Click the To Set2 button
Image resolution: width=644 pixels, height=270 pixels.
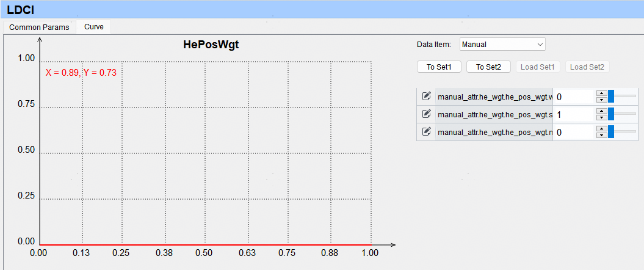[x=488, y=67]
